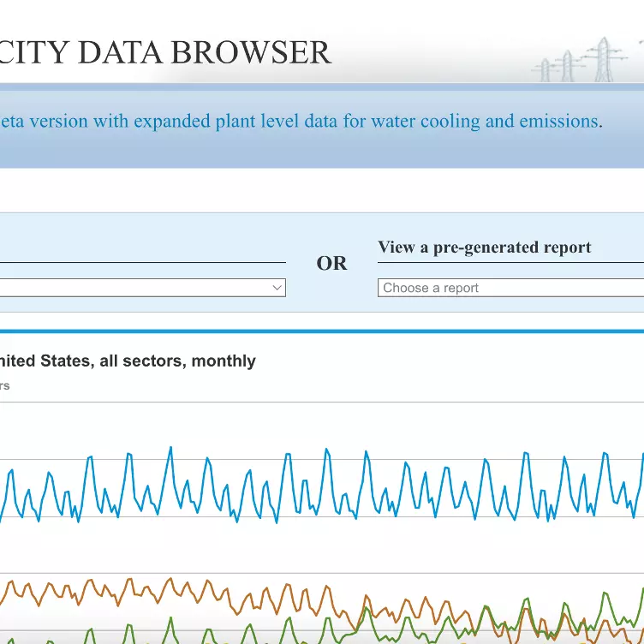Click the "View a pre-generated report" heading

pyautogui.click(x=484, y=247)
